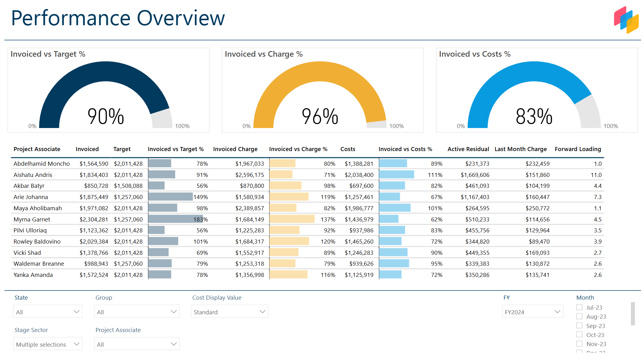Select the Oct-23 month checkbox
This screenshot has height=361, width=644.
[x=579, y=335]
